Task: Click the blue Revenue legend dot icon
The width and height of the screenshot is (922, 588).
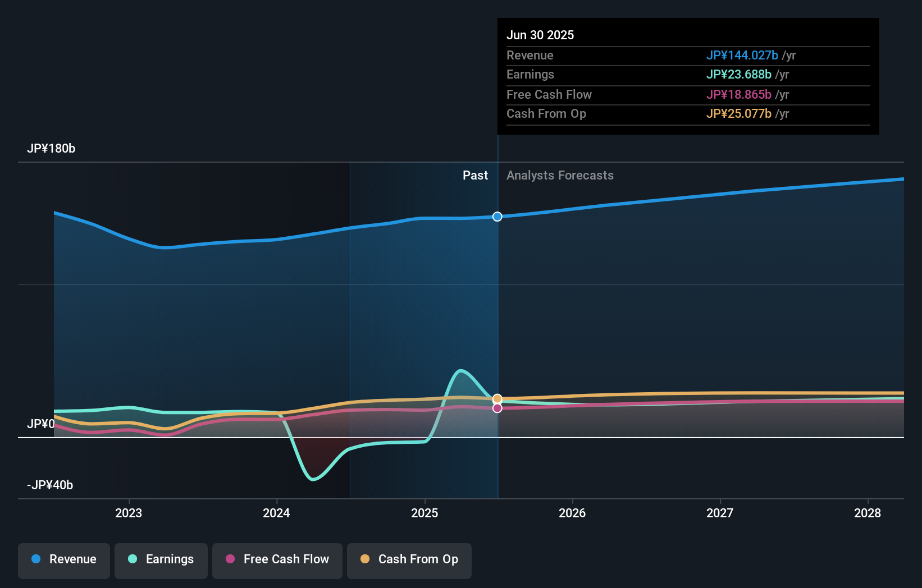Action: click(x=36, y=559)
